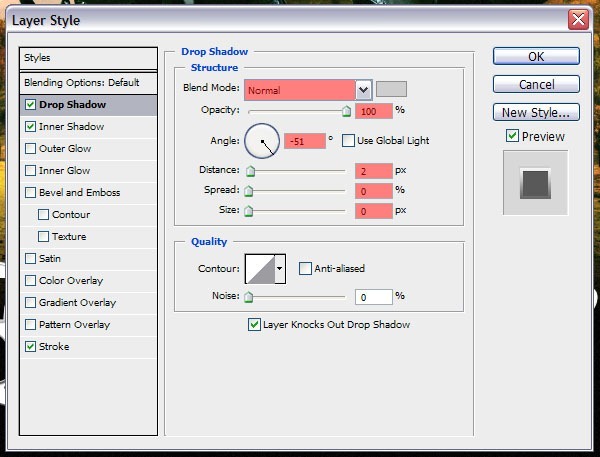Click the shadow color swatch
Screen dimensions: 600x457
click(x=390, y=89)
